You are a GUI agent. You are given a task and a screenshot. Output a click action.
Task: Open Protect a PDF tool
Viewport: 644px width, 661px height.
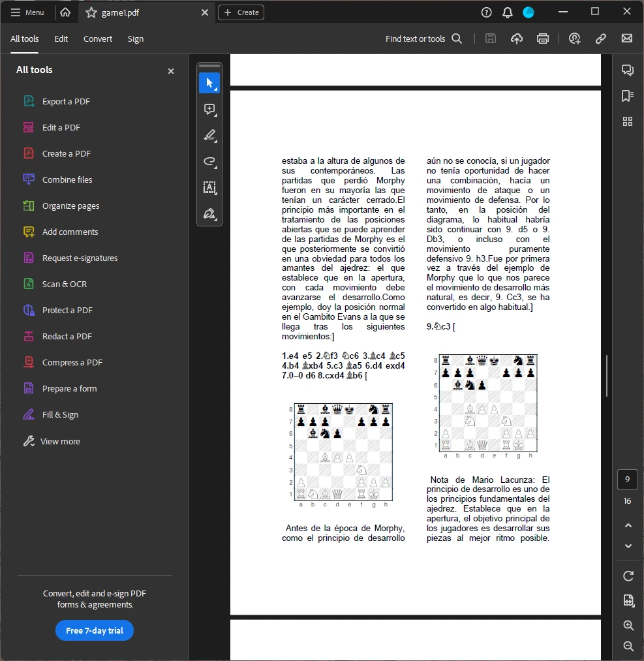[58, 311]
